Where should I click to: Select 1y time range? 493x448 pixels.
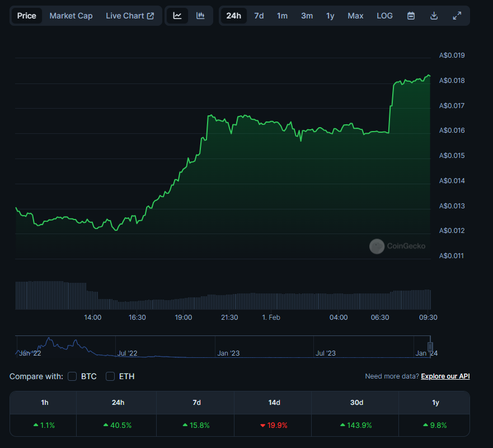(x=330, y=16)
